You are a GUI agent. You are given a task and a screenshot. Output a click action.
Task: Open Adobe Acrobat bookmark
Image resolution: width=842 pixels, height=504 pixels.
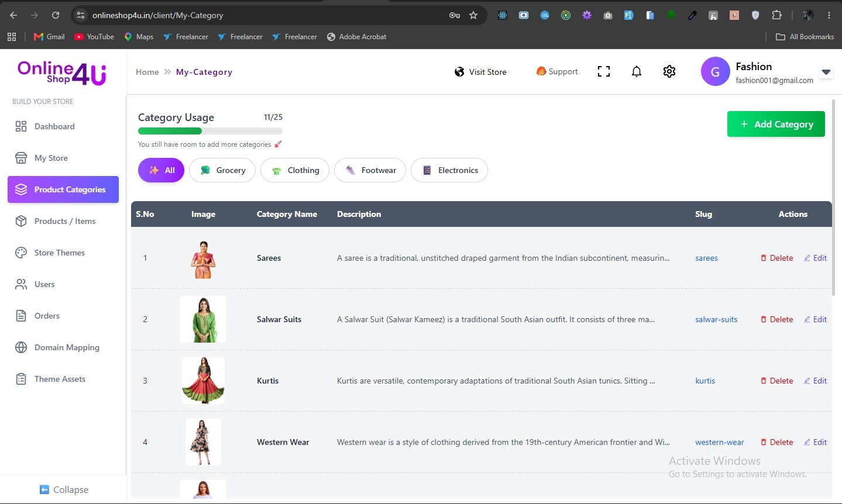(356, 37)
